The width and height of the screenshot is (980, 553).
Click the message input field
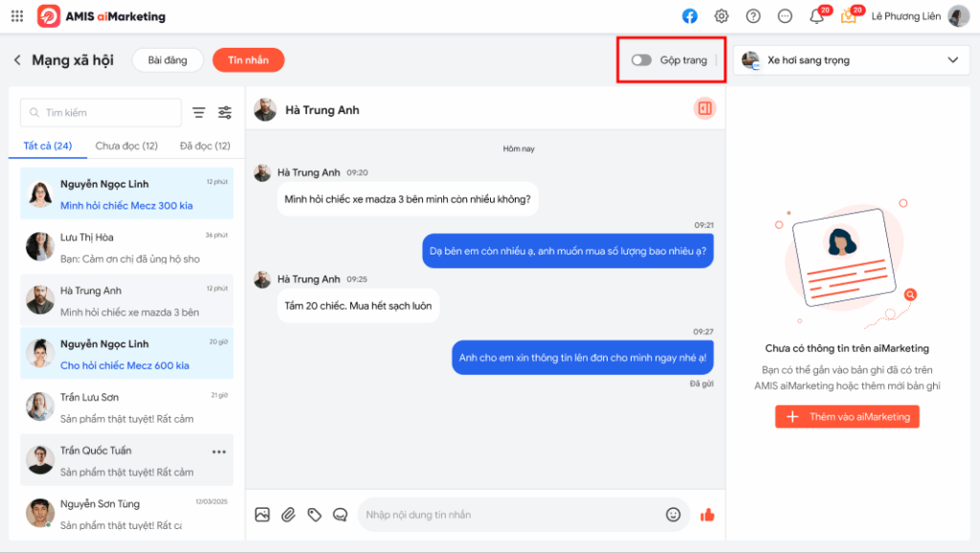pyautogui.click(x=507, y=515)
